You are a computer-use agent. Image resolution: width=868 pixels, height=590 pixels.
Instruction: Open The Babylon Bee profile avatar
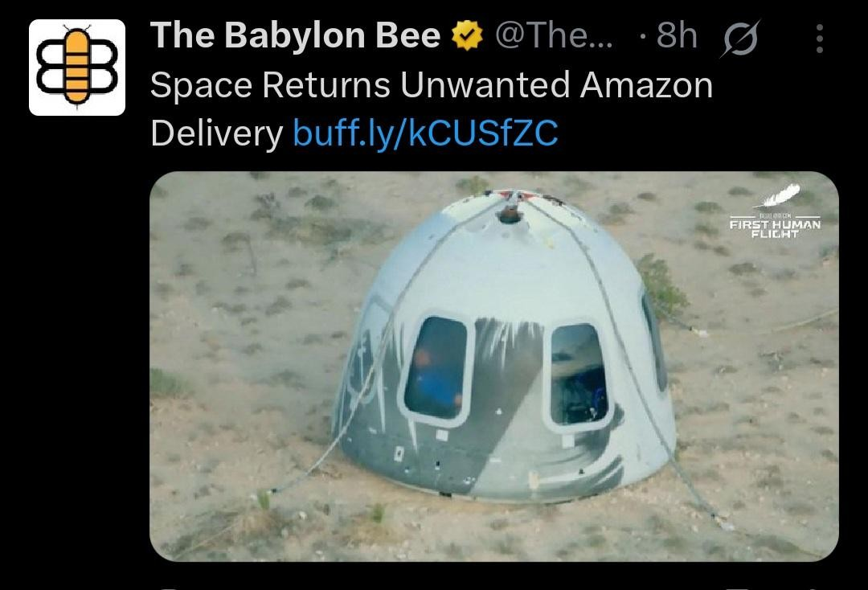[77, 68]
